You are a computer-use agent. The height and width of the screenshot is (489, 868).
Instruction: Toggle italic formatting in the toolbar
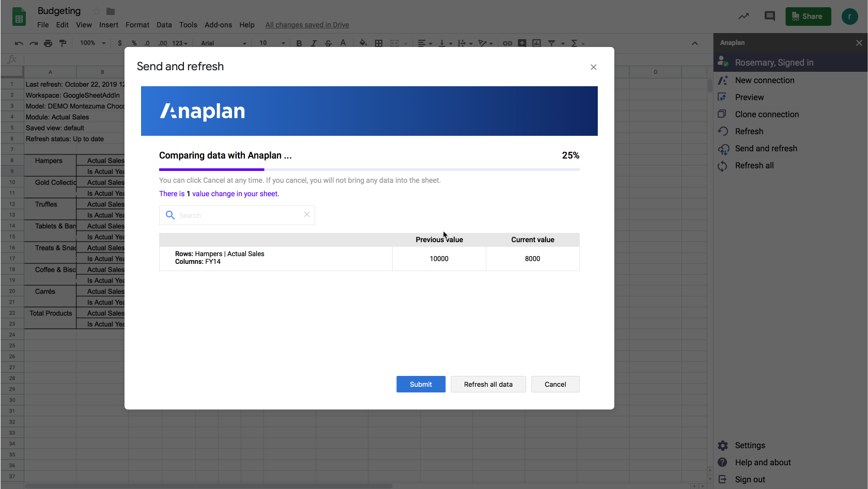pyautogui.click(x=314, y=43)
